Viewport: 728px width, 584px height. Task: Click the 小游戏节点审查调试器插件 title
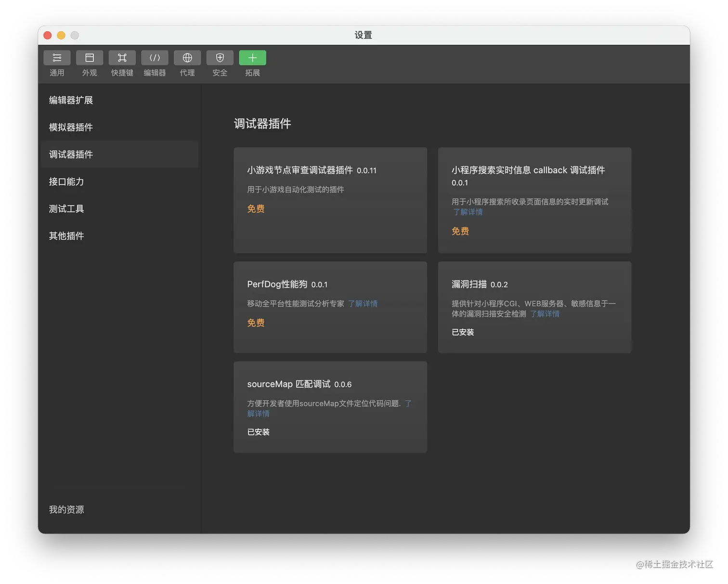pyautogui.click(x=300, y=170)
